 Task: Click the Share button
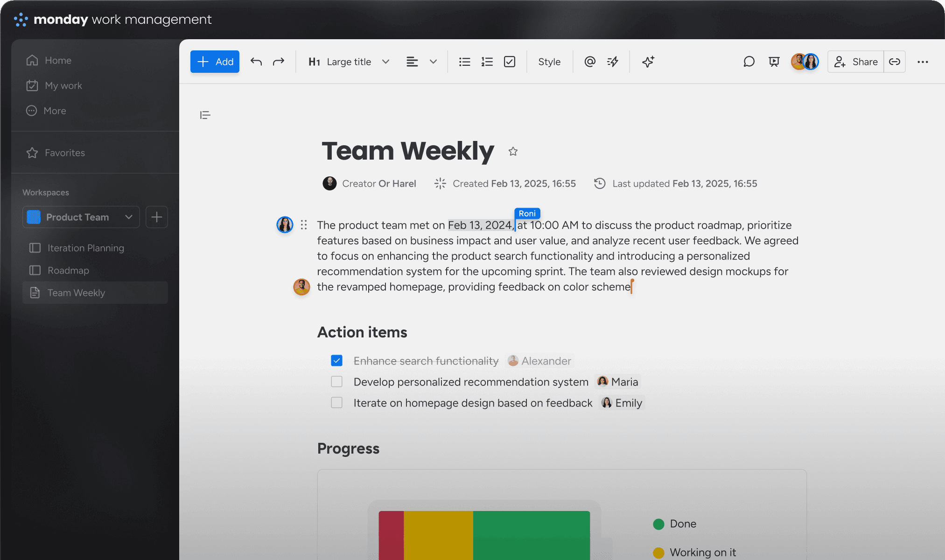(x=856, y=62)
